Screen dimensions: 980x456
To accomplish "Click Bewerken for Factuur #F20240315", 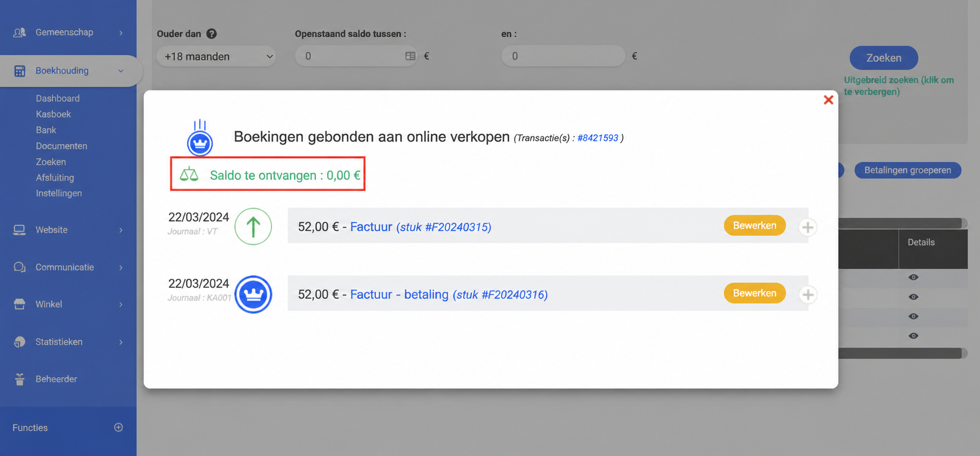I will tap(754, 225).
